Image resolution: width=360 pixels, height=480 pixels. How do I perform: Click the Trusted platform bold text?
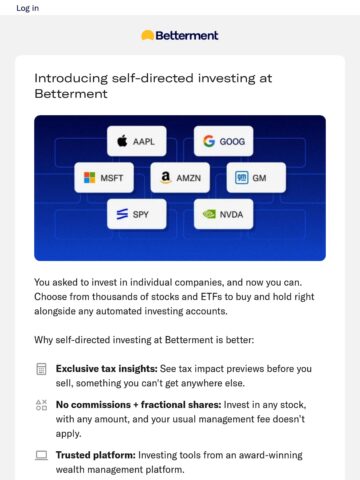click(96, 455)
